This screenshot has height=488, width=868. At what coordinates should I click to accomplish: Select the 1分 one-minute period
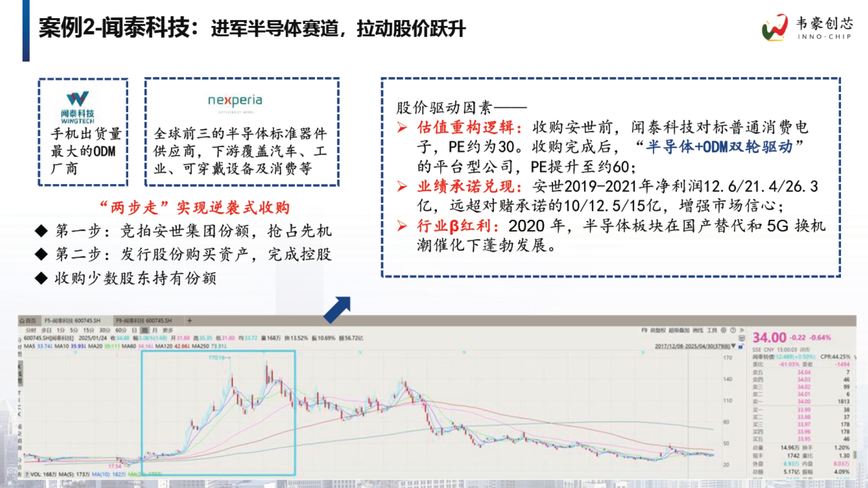point(61,330)
